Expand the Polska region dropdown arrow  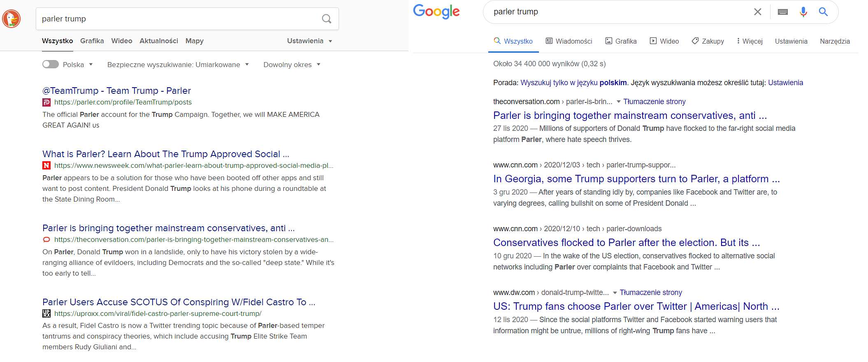[x=91, y=65]
